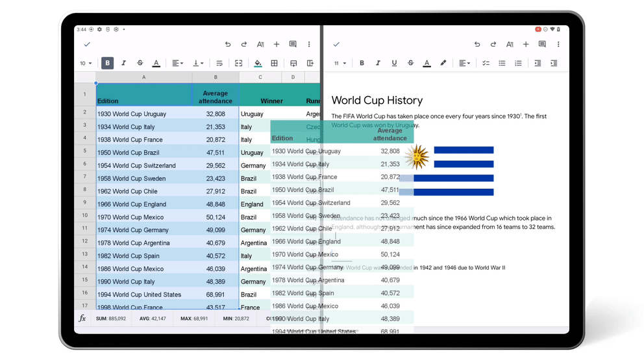This screenshot has width=644, height=362.
Task: Select column B header
Action: (216, 77)
